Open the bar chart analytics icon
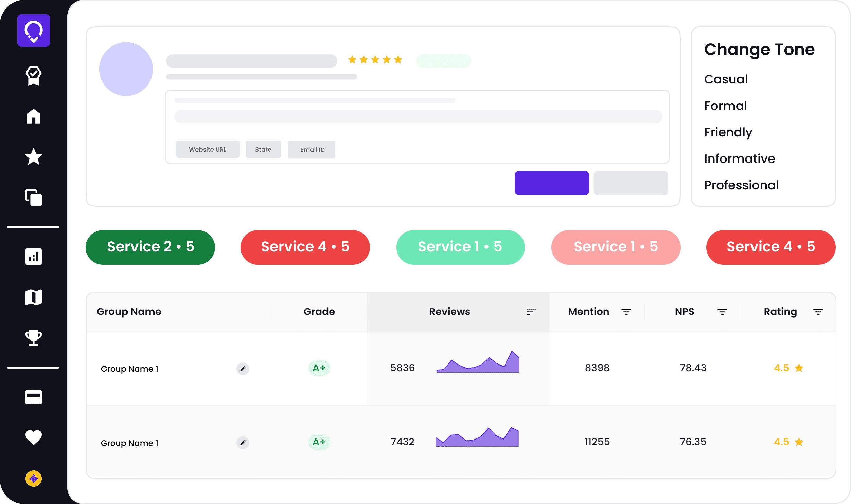The width and height of the screenshot is (851, 504). click(x=33, y=257)
